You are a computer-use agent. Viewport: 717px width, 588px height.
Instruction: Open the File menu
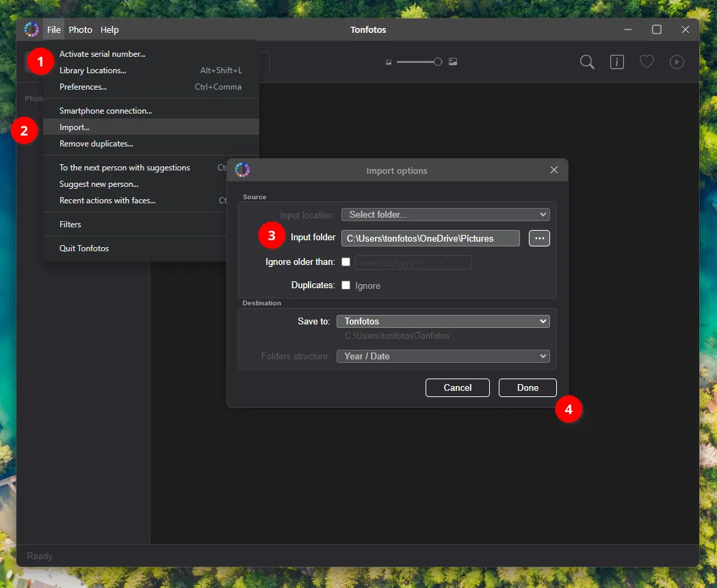(x=53, y=29)
